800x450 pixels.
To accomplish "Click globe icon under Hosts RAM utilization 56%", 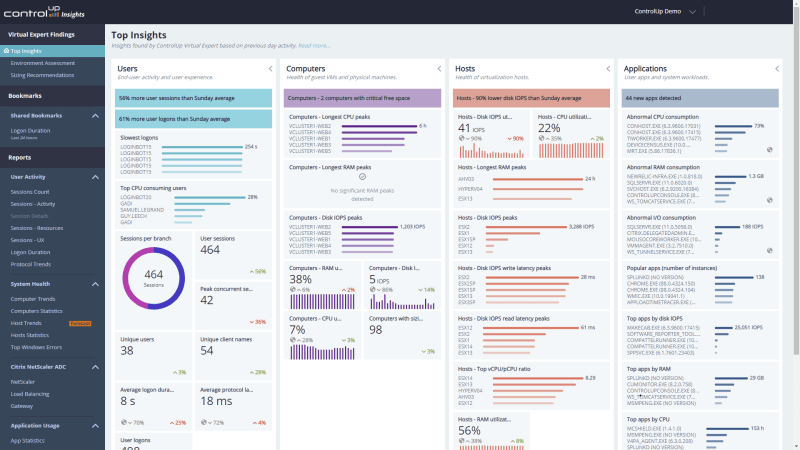I will pos(461,441).
